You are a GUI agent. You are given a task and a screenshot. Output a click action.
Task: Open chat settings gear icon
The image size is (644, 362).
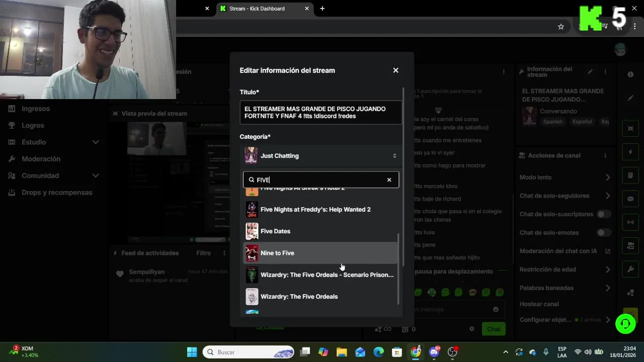pyautogui.click(x=471, y=329)
